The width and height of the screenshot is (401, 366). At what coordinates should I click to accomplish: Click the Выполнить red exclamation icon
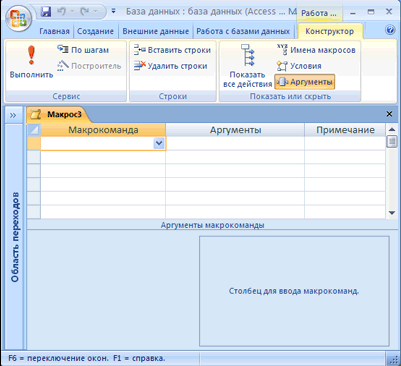31,55
